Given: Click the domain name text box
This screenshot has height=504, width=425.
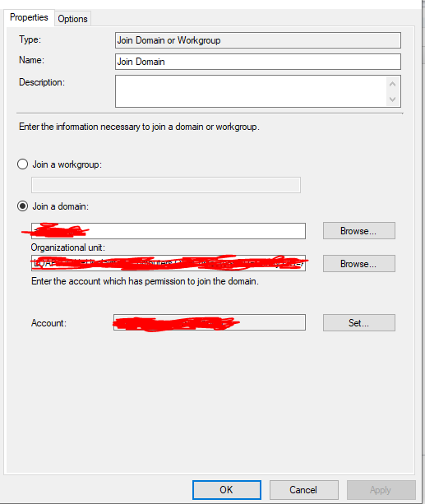Looking at the screenshot, I should tap(169, 231).
